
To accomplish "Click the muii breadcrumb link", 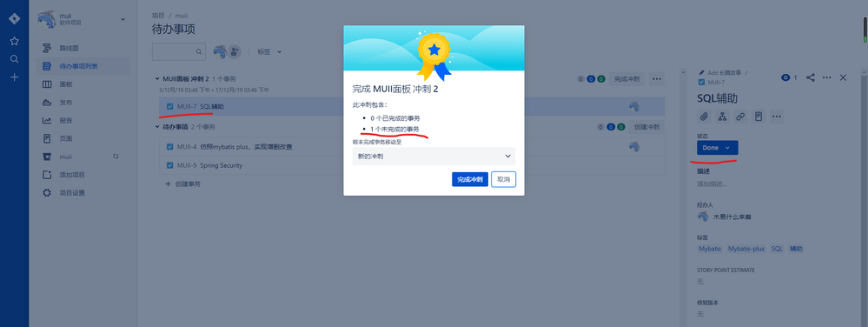I will click(x=182, y=16).
